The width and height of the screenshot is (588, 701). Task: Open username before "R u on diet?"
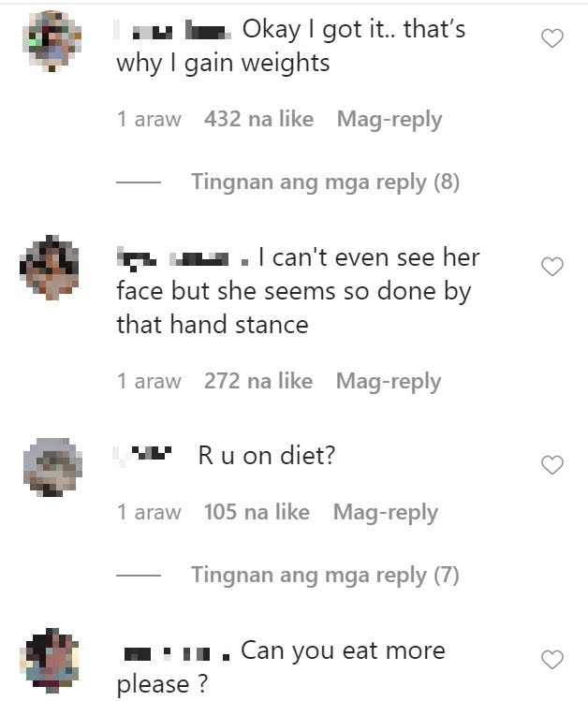[143, 454]
